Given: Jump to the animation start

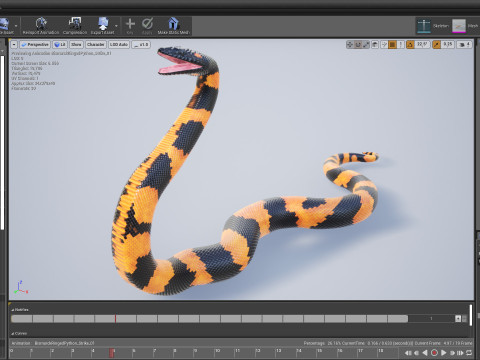Looking at the screenshot, I should [408, 353].
